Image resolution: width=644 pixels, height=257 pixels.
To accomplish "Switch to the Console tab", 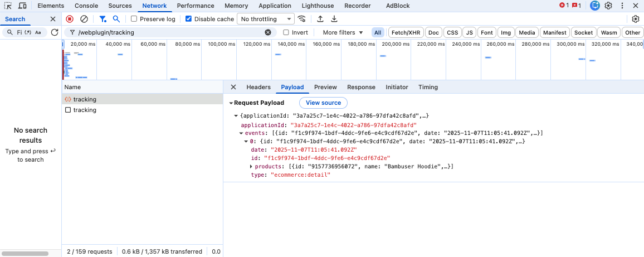I will [86, 6].
